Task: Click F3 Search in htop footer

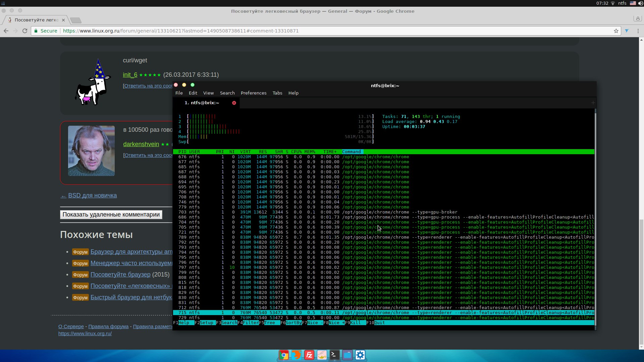Action: [x=226, y=323]
